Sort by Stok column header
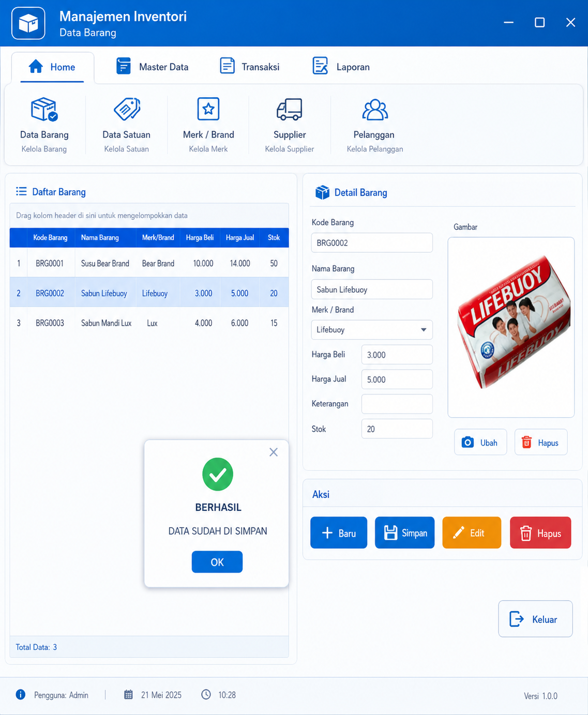 point(274,238)
